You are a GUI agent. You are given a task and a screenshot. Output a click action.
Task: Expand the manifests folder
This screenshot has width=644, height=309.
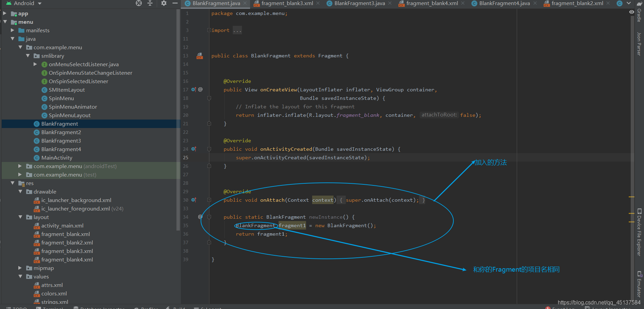pos(13,30)
